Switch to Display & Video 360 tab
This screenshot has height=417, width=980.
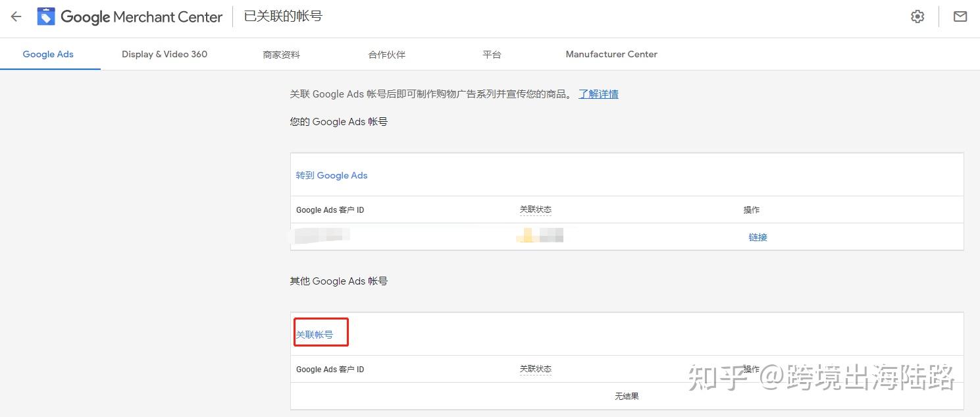click(165, 54)
